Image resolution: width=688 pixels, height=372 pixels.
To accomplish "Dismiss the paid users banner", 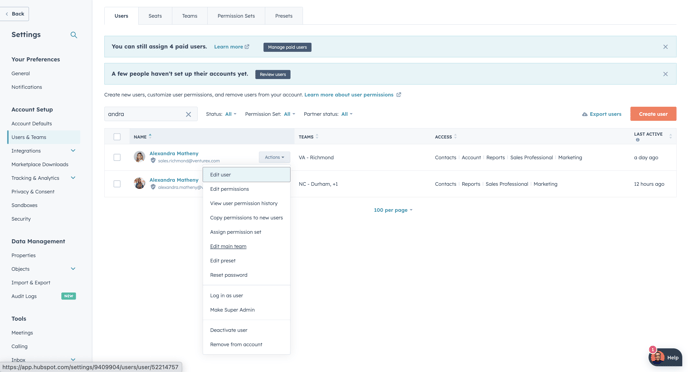I will [665, 47].
